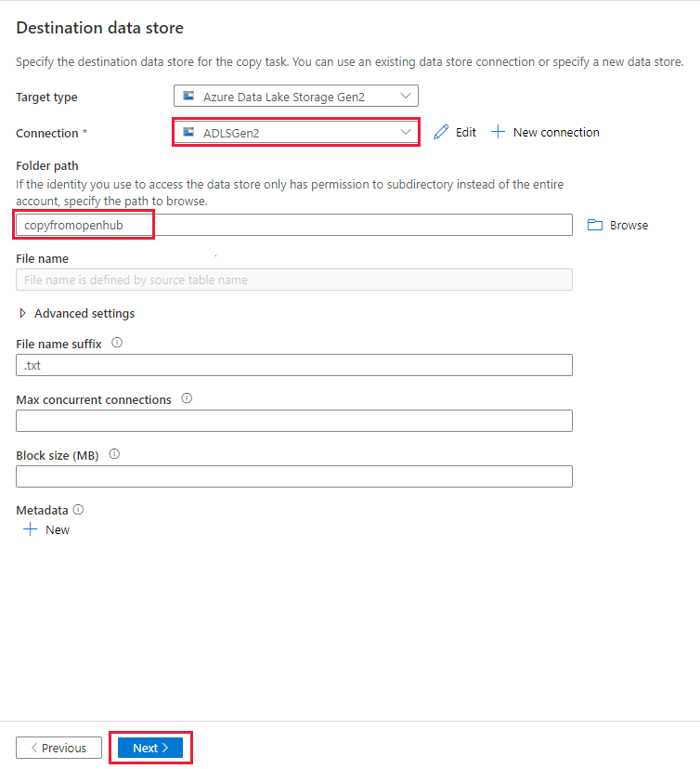The image size is (700, 769).
Task: Click the Metadata info icon
Action: tap(77, 509)
